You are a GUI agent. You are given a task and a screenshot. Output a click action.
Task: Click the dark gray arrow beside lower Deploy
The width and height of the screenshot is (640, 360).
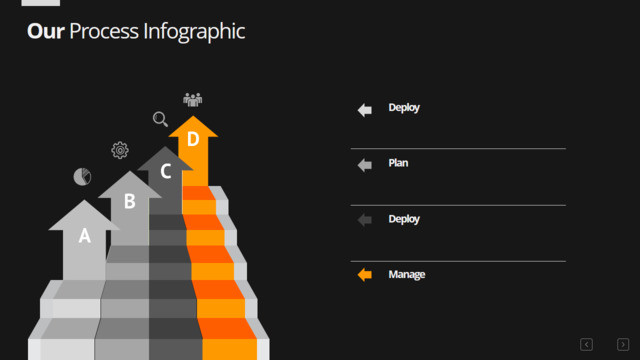coord(364,220)
